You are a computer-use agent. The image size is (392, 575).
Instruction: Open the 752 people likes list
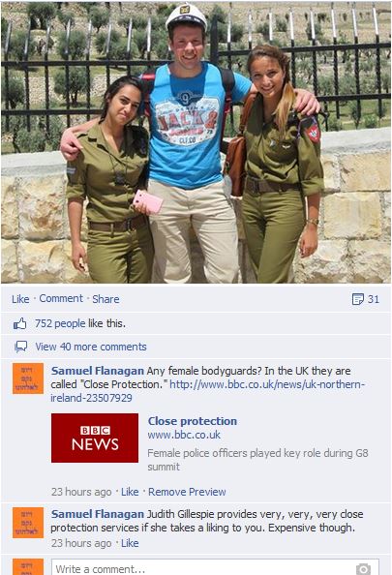point(60,323)
